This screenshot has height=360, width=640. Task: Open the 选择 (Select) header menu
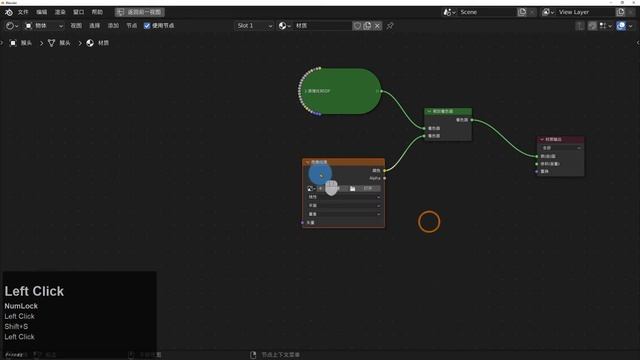pyautogui.click(x=95, y=26)
